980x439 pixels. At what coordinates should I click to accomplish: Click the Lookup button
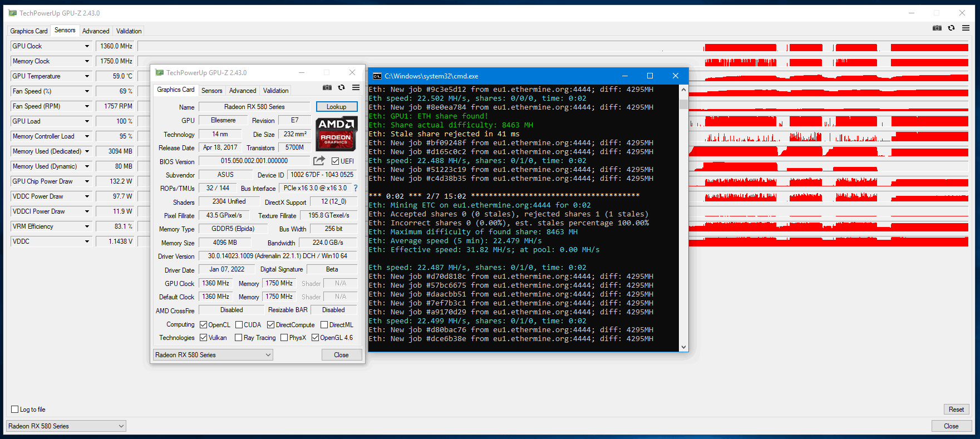click(337, 107)
